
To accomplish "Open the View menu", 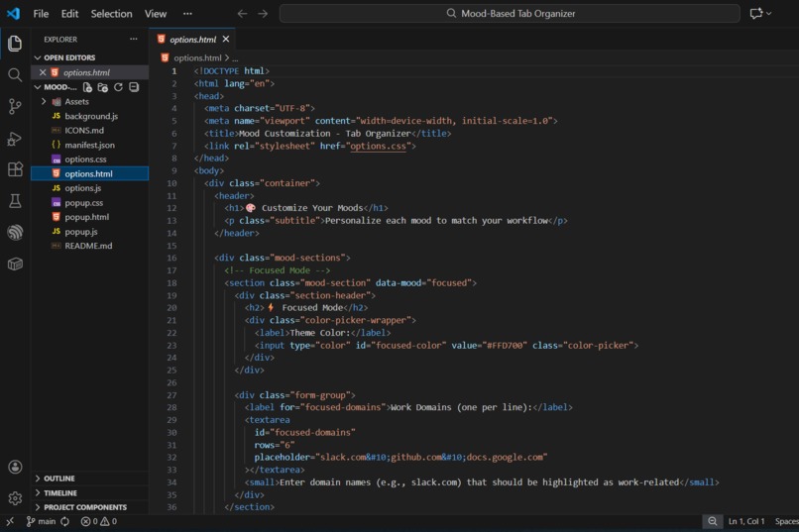I will tap(156, 14).
